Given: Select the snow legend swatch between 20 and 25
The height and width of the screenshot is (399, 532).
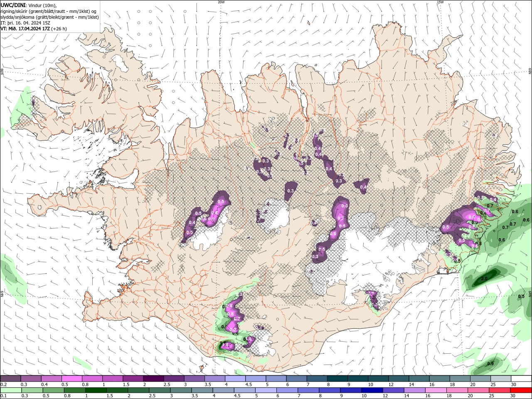Looking at the screenshot, I should pos(480,379).
